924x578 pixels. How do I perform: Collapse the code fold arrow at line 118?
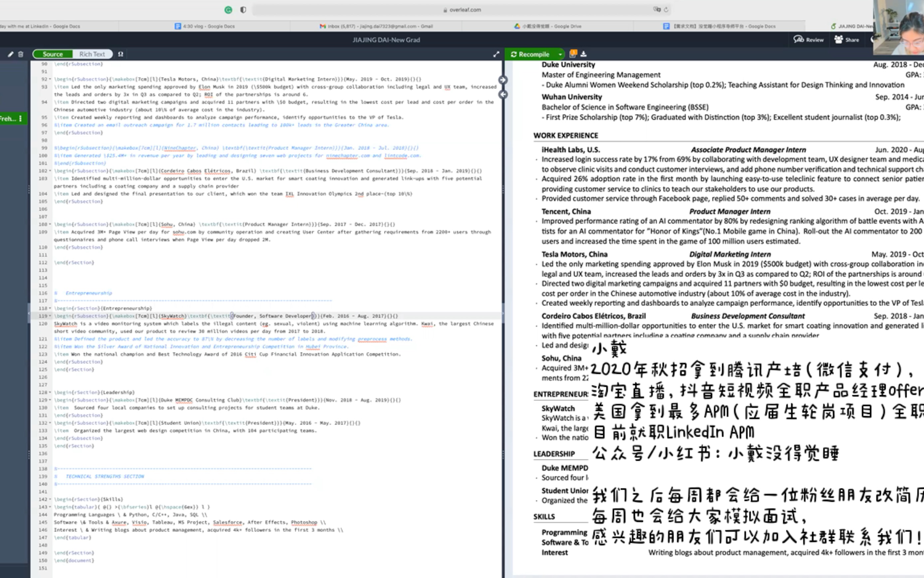click(x=50, y=309)
